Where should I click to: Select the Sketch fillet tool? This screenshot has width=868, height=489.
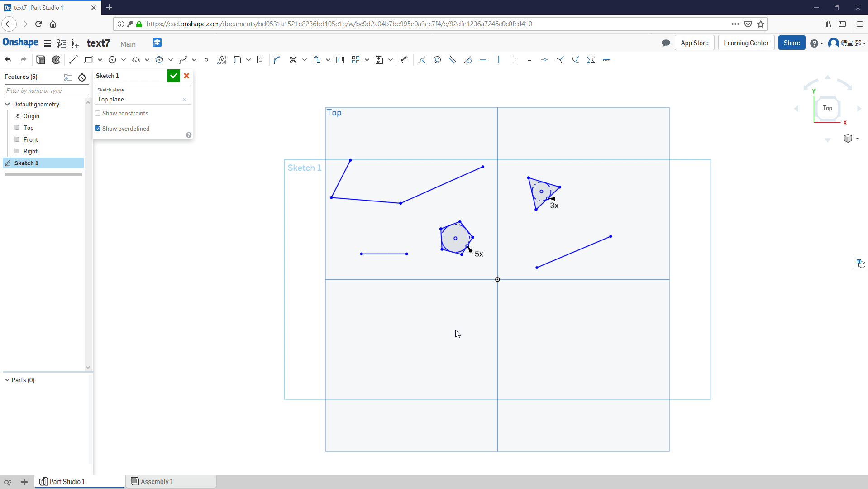278,60
